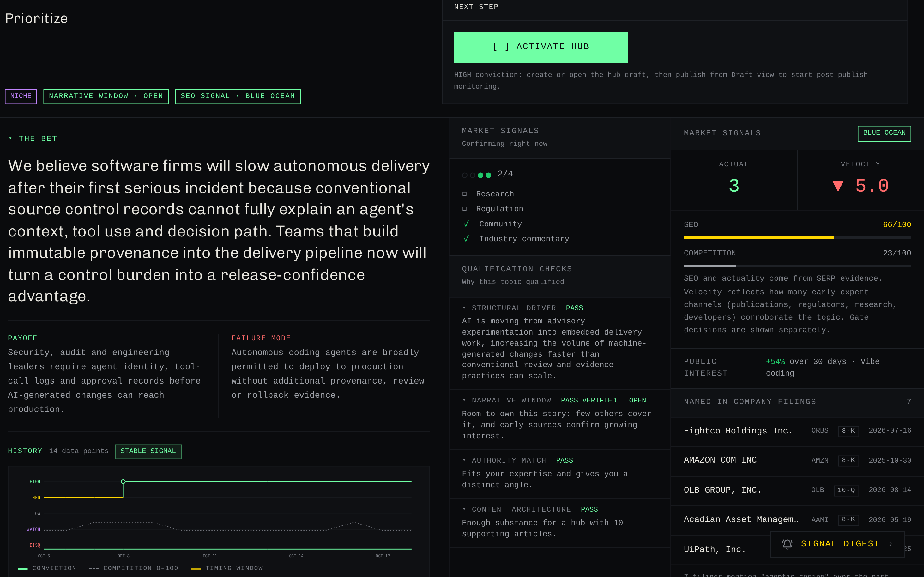Click the conviction change marker on chart

point(123,482)
